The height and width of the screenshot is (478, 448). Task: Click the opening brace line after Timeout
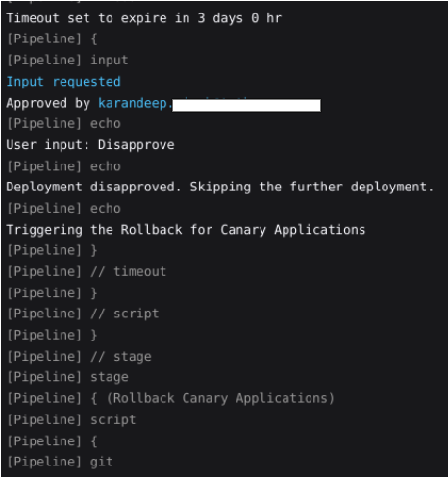(52, 39)
